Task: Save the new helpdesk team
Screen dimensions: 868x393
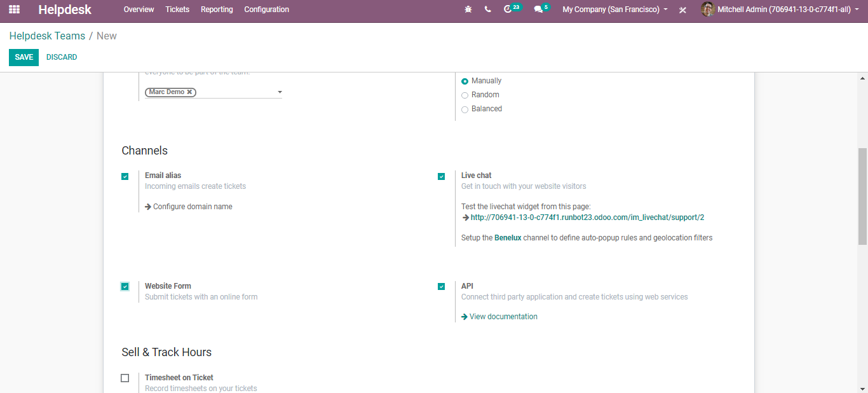Action: click(24, 57)
